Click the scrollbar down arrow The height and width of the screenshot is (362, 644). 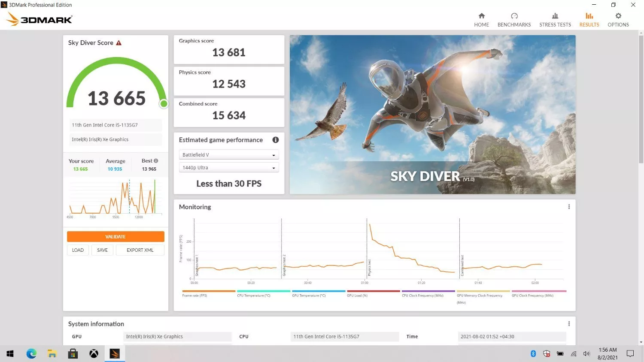click(641, 342)
